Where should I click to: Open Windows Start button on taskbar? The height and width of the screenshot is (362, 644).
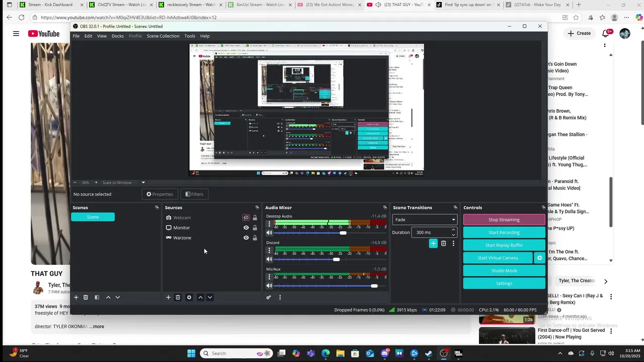[x=191, y=353]
